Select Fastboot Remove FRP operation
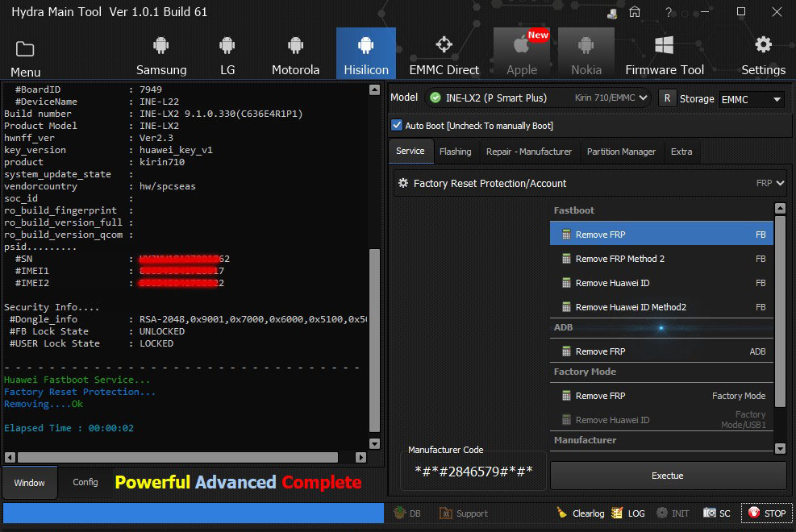The width and height of the screenshot is (796, 532). click(661, 235)
